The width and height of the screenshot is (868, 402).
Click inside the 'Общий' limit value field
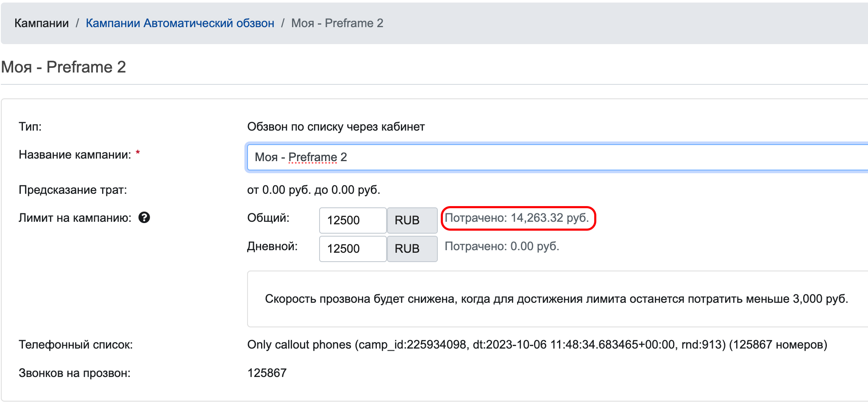click(352, 220)
